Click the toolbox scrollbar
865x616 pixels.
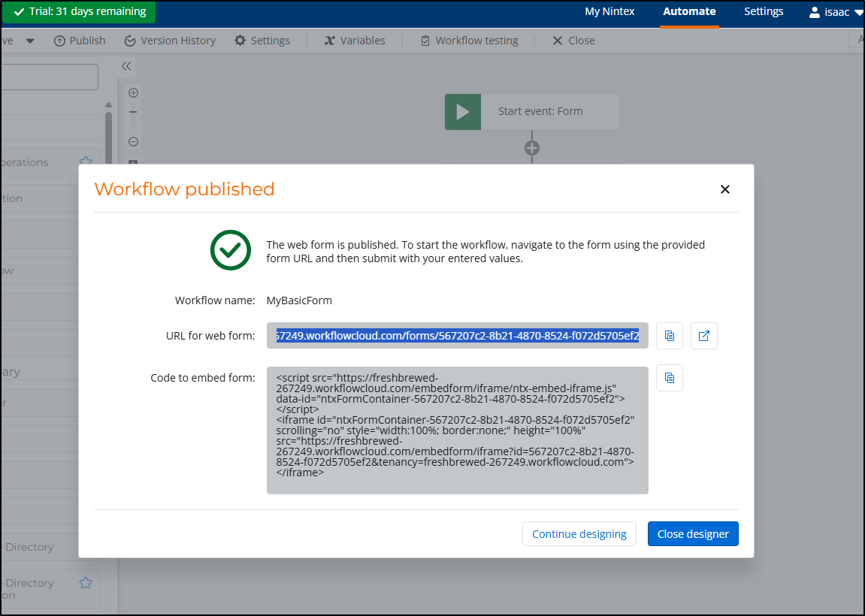(x=108, y=138)
